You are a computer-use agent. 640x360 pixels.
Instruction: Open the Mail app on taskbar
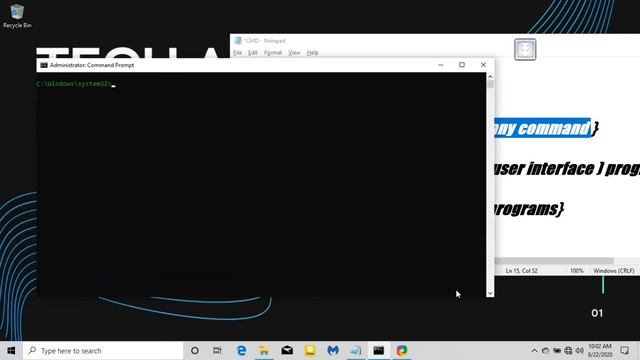coord(287,351)
